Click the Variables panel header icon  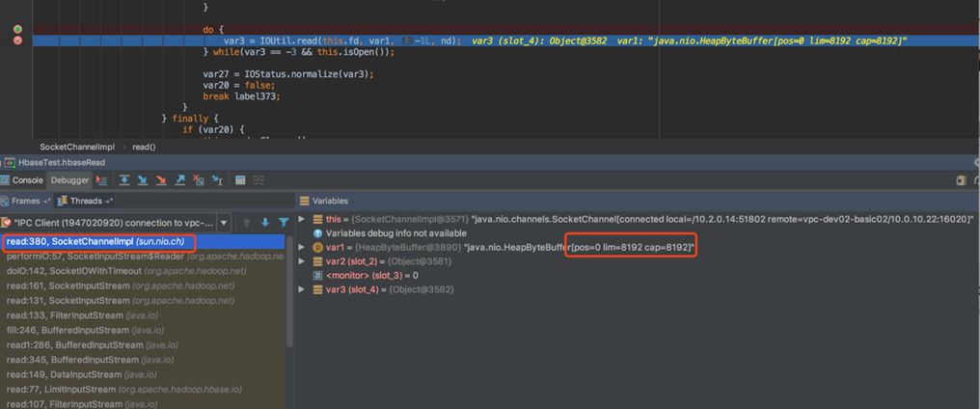coord(305,201)
